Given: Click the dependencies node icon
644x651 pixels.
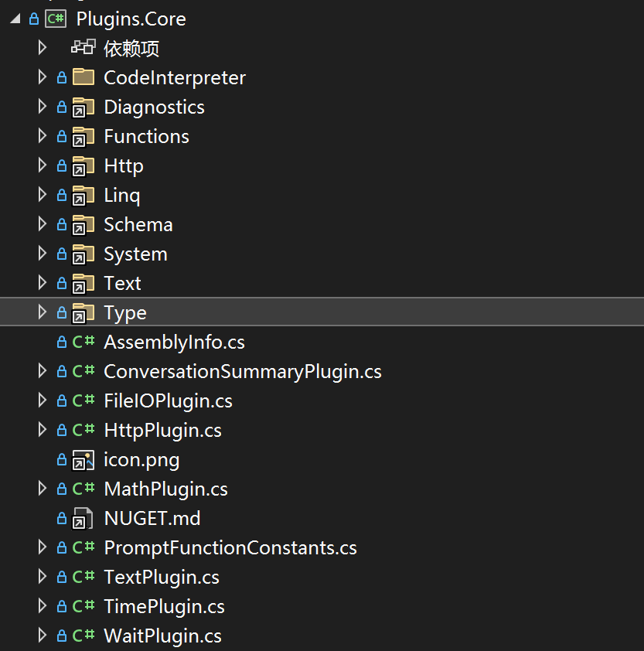Looking at the screenshot, I should click(x=83, y=48).
